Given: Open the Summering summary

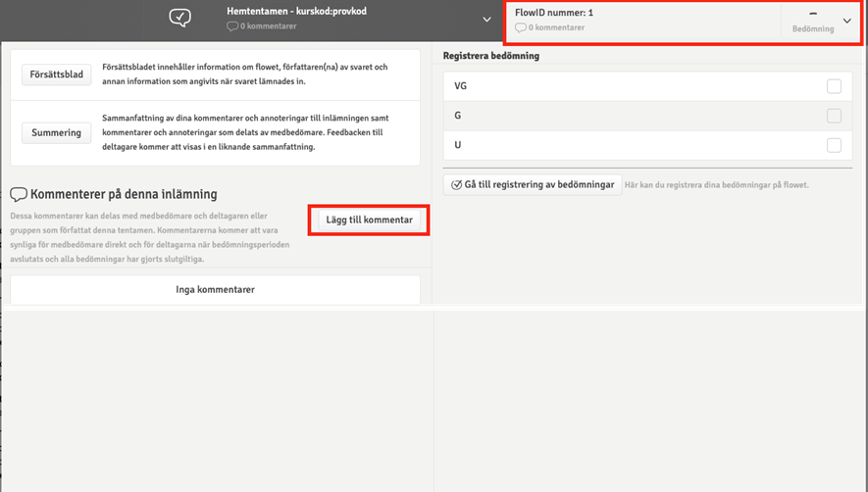Looking at the screenshot, I should (x=57, y=133).
